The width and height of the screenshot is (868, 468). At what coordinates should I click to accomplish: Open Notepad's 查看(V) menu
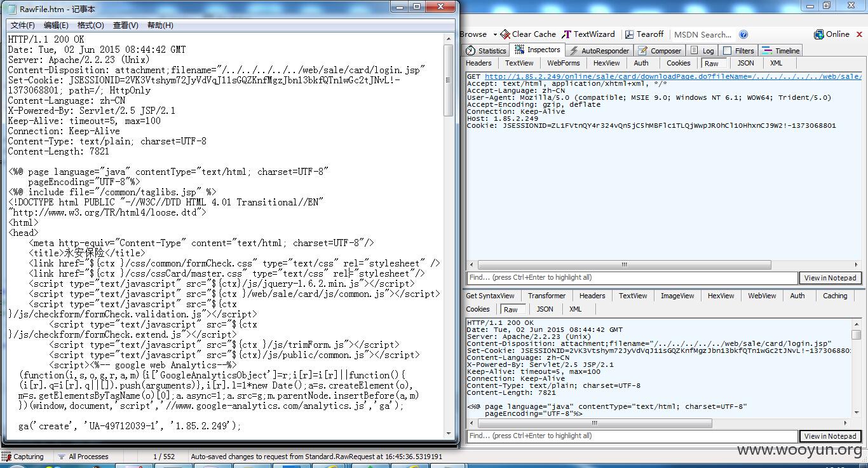click(125, 25)
